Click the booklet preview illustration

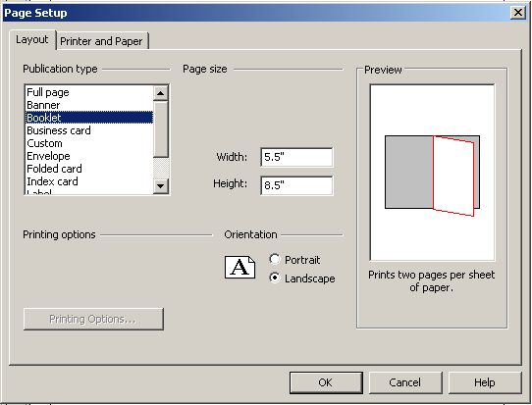coord(432,176)
